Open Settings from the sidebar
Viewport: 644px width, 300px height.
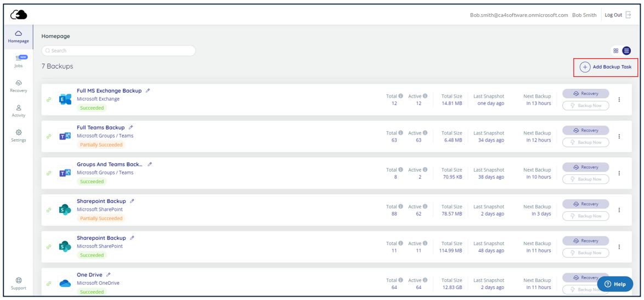[x=19, y=135]
